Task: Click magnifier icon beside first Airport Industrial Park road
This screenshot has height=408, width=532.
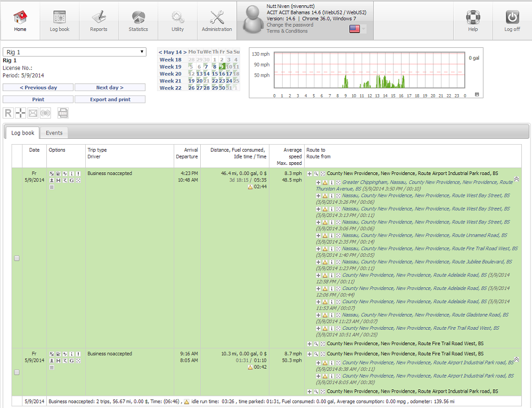Action: pyautogui.click(x=316, y=173)
